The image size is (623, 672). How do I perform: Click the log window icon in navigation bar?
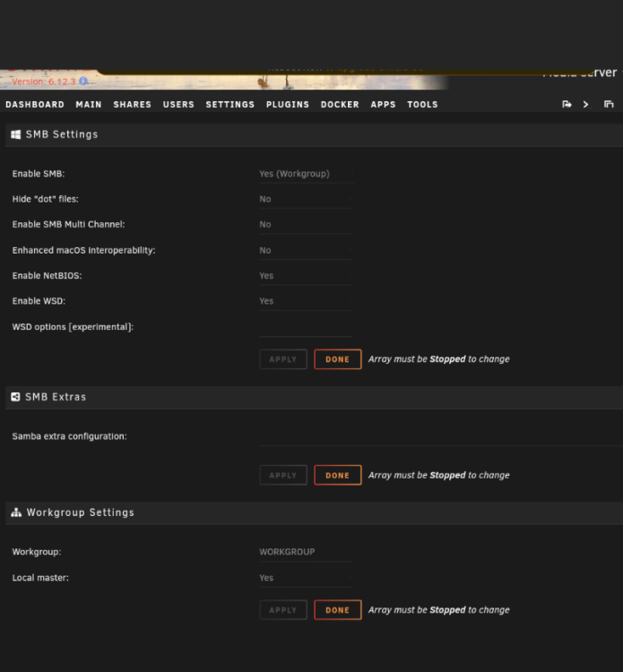pyautogui.click(x=609, y=104)
